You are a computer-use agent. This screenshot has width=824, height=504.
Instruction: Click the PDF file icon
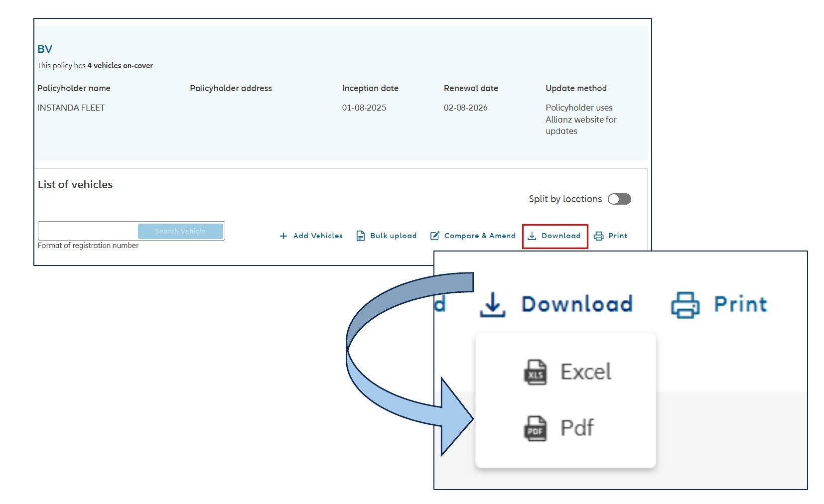pyautogui.click(x=536, y=428)
